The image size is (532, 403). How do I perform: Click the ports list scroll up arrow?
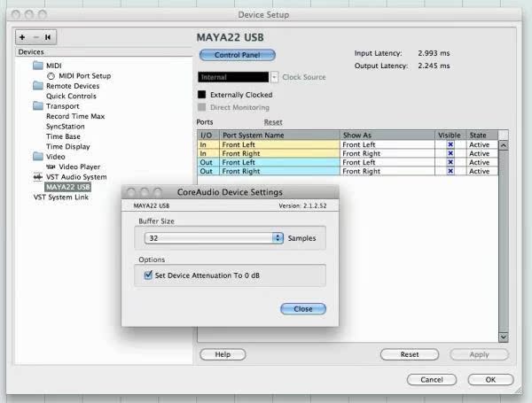[x=504, y=145]
